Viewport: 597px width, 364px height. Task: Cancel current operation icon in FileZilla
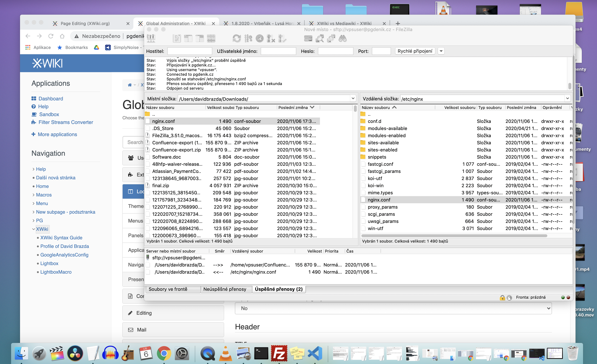coord(260,38)
